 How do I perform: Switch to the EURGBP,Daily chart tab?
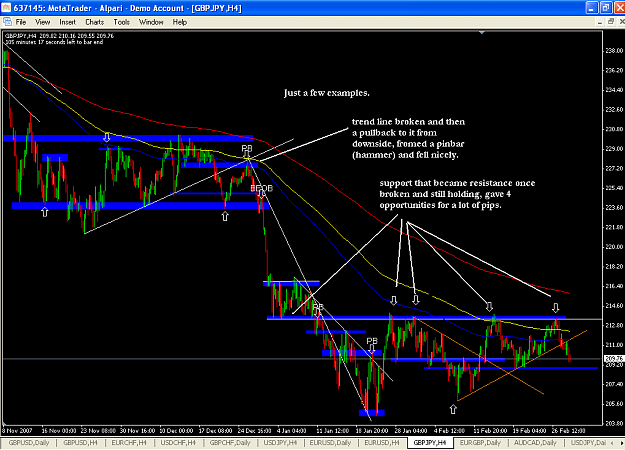tap(480, 442)
